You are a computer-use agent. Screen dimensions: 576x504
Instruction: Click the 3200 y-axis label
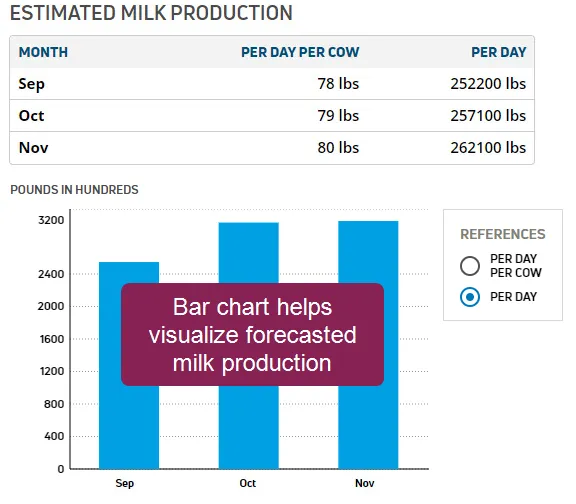coord(51,220)
